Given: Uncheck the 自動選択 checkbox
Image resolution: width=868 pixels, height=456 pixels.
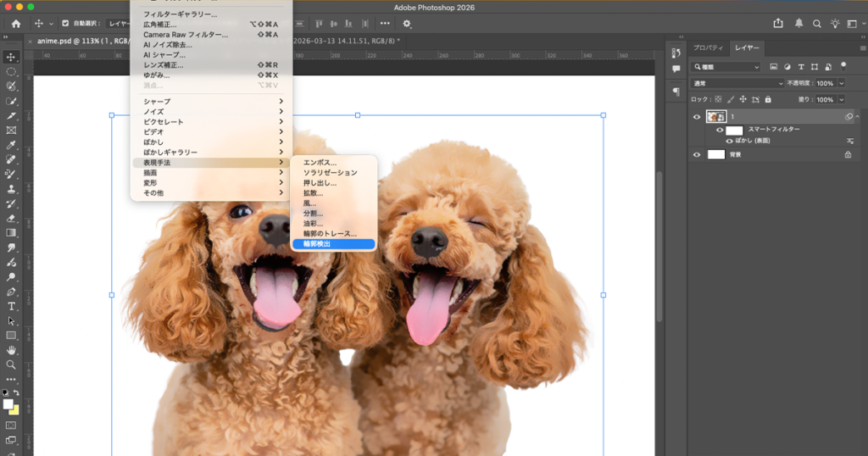Looking at the screenshot, I should pos(66,24).
